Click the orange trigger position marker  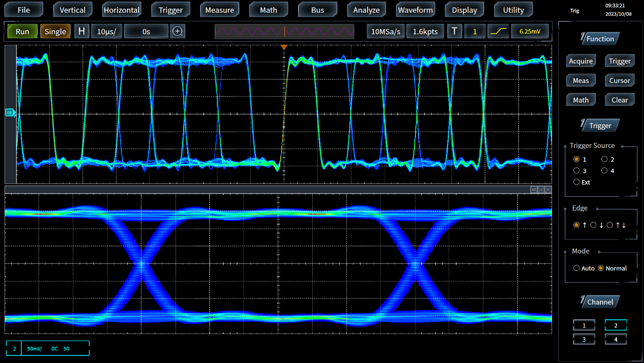tap(284, 47)
